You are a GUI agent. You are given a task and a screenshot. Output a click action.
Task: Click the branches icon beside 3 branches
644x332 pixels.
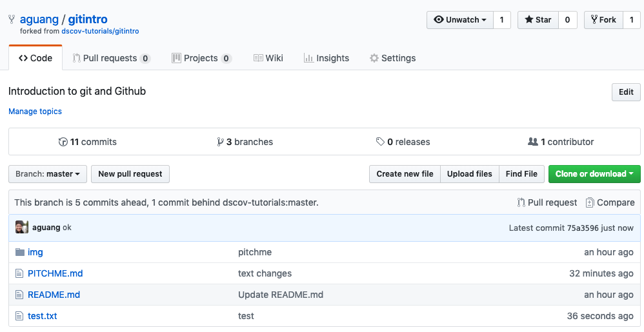pyautogui.click(x=221, y=142)
